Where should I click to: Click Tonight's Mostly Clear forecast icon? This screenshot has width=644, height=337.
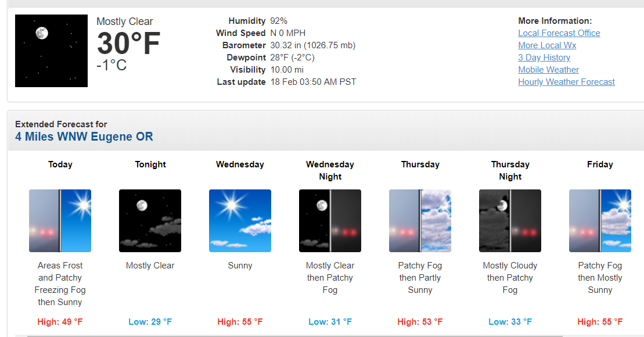150,221
